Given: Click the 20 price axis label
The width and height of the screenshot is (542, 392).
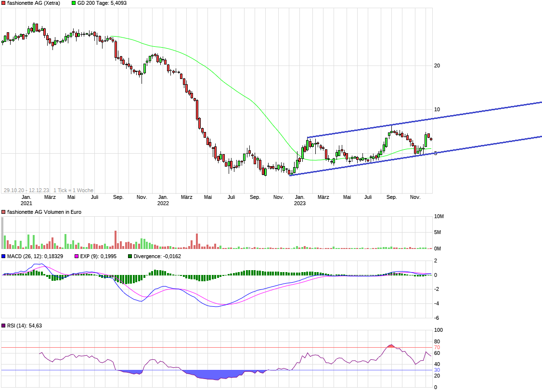Looking at the screenshot, I should (x=437, y=65).
